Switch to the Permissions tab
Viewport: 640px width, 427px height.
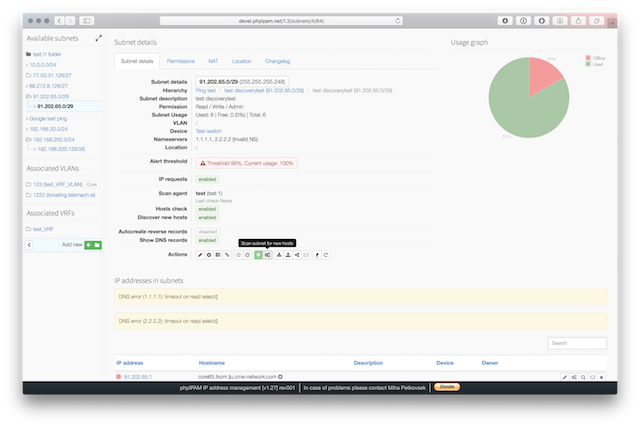(x=181, y=61)
